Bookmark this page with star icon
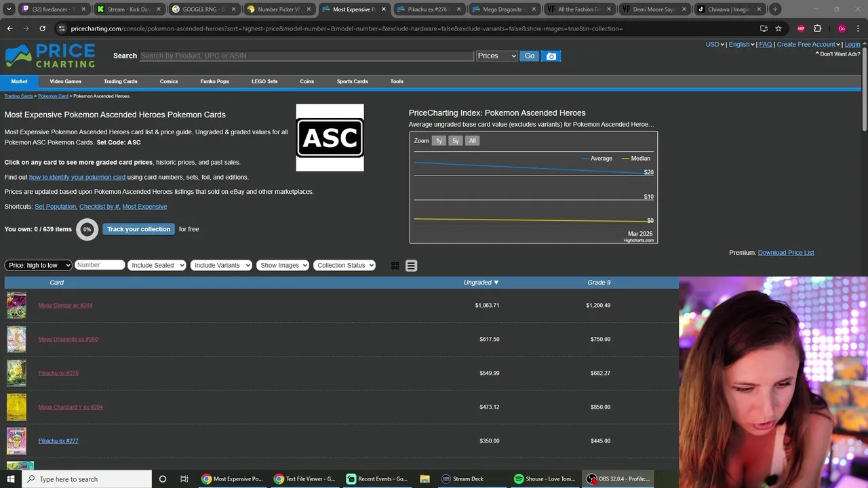Screen dimensions: 868x488 (778, 28)
